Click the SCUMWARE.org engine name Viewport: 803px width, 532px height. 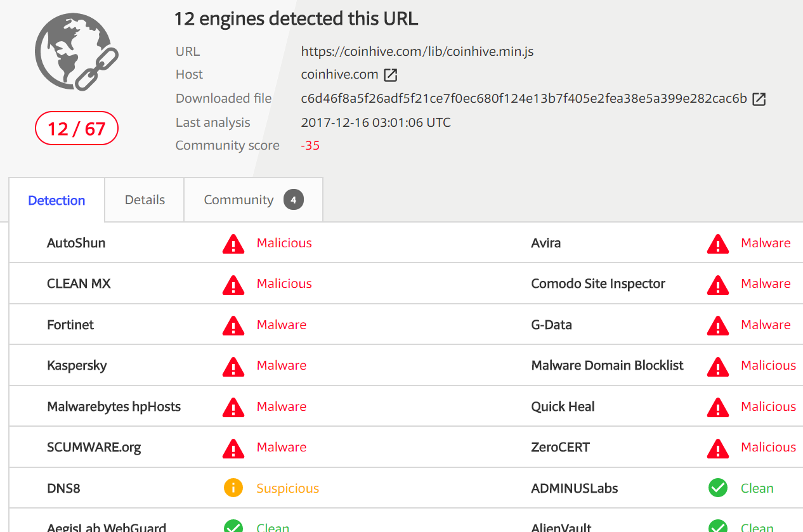tap(94, 448)
